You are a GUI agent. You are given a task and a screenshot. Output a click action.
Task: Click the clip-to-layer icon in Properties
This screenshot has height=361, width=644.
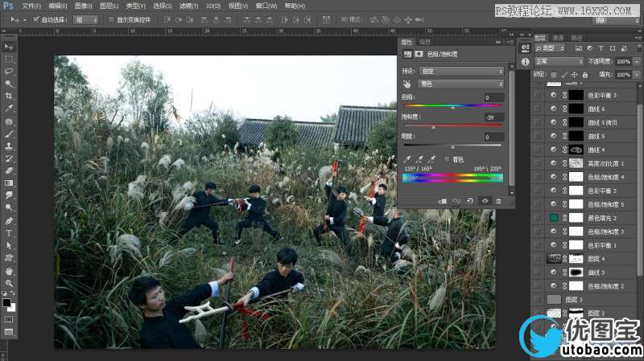(442, 201)
